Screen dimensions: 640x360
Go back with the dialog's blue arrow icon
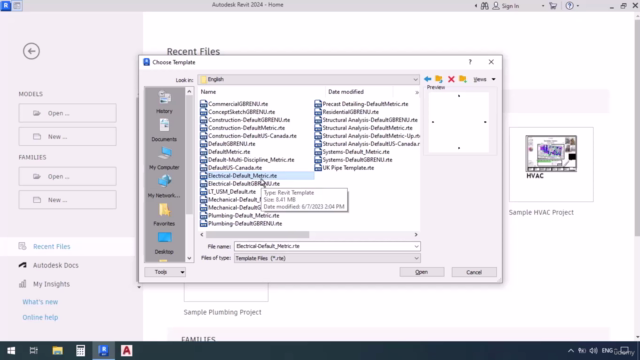click(x=427, y=79)
